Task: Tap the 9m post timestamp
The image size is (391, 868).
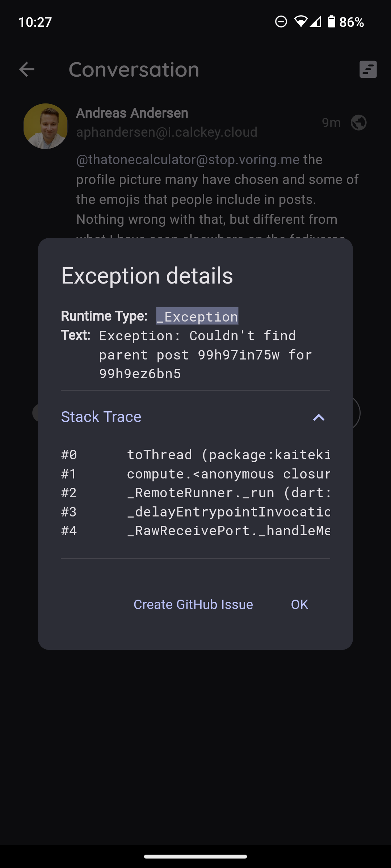Action: pyautogui.click(x=331, y=123)
